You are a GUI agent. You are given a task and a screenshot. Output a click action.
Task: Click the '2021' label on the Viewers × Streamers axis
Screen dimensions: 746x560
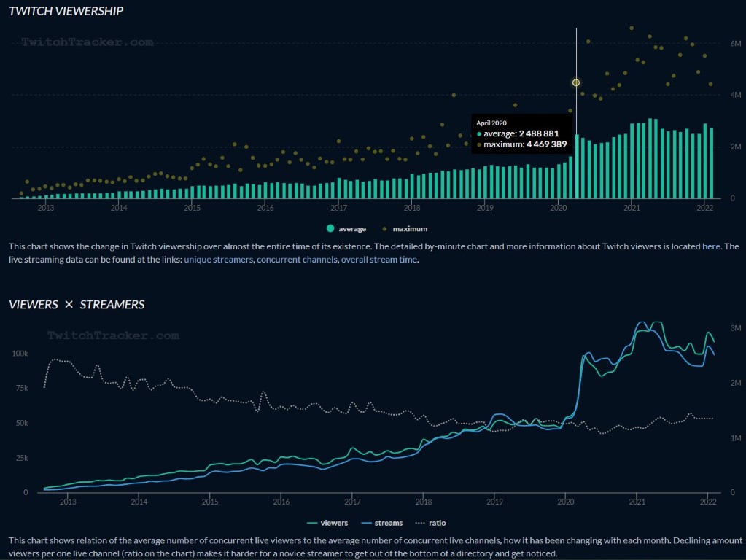(x=637, y=502)
